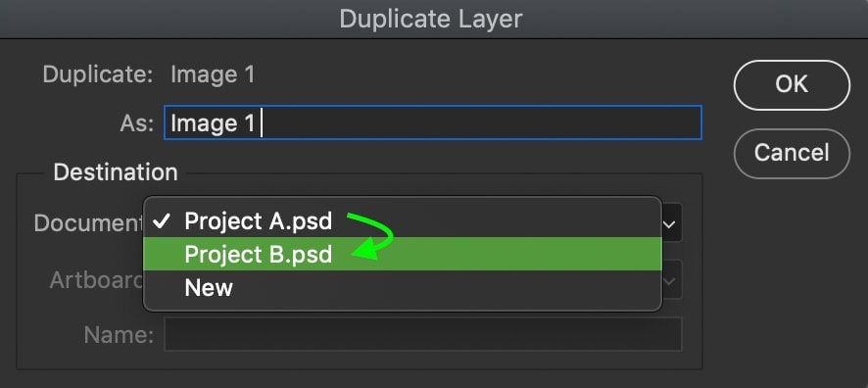The image size is (868, 388).
Task: Pick New from the document list
Action: (403, 287)
